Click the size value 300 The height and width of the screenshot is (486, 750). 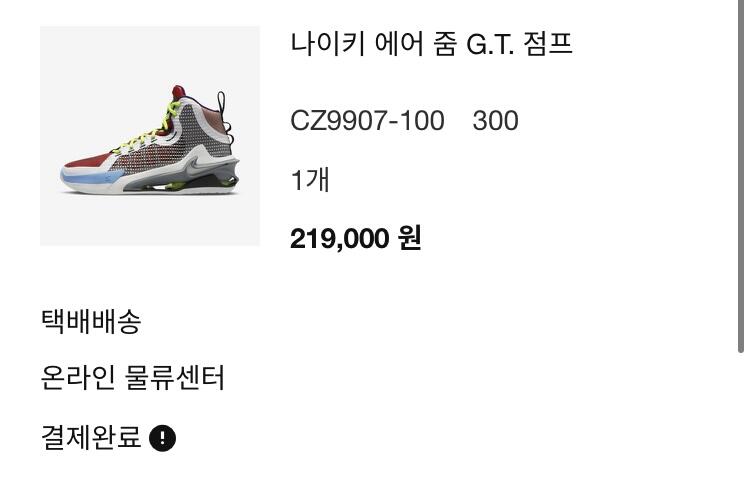(x=496, y=120)
